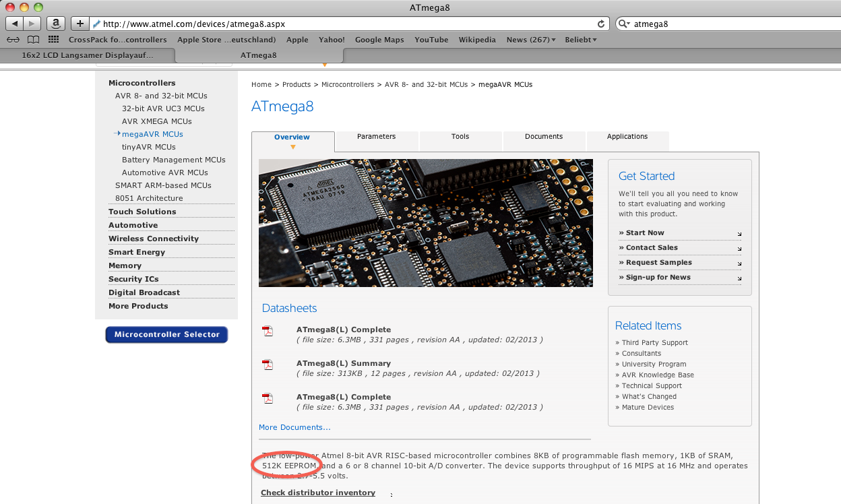841x504 pixels.
Task: Open Reading List glasses icon
Action: pyautogui.click(x=13, y=40)
